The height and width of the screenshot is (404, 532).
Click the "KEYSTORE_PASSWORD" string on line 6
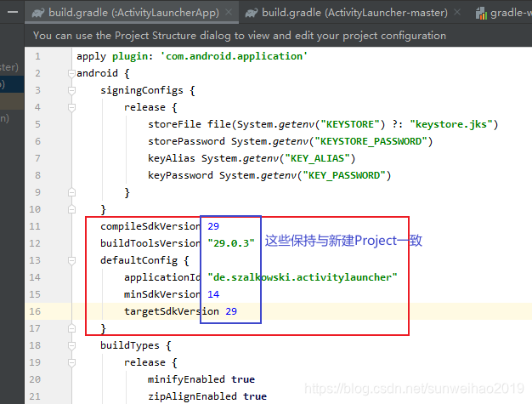pyautogui.click(x=371, y=141)
